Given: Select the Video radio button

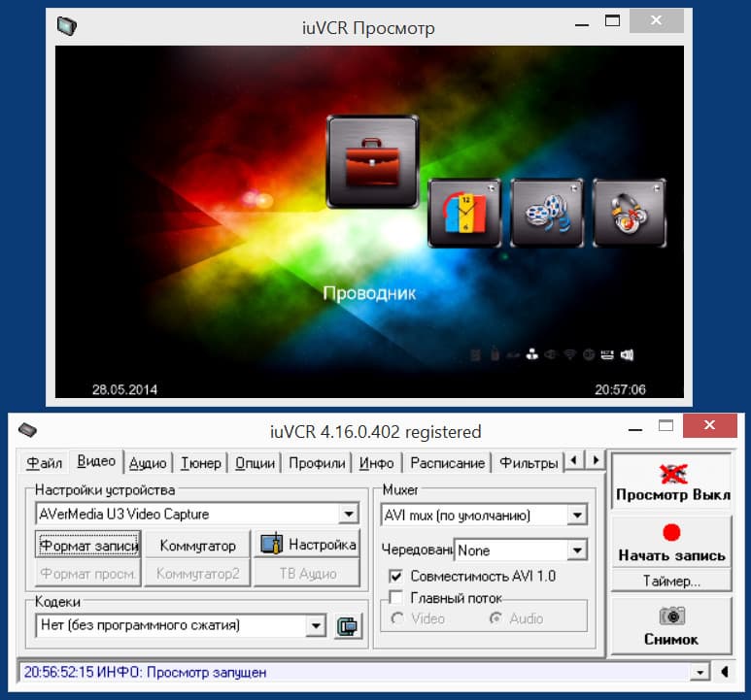Looking at the screenshot, I should (397, 618).
